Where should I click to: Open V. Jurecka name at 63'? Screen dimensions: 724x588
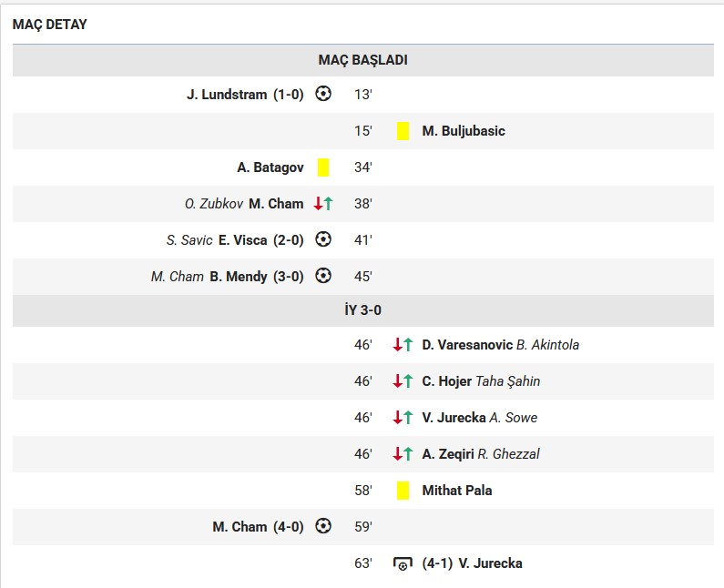[490, 563]
